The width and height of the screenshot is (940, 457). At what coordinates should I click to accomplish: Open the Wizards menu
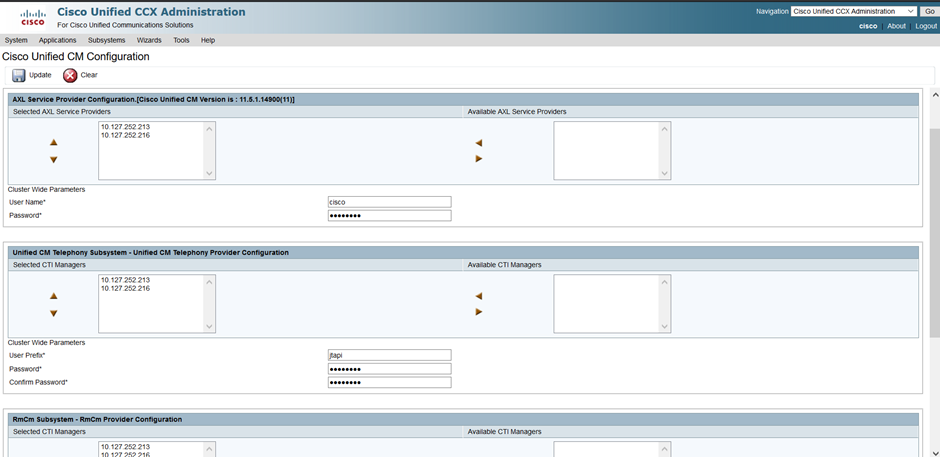click(149, 40)
